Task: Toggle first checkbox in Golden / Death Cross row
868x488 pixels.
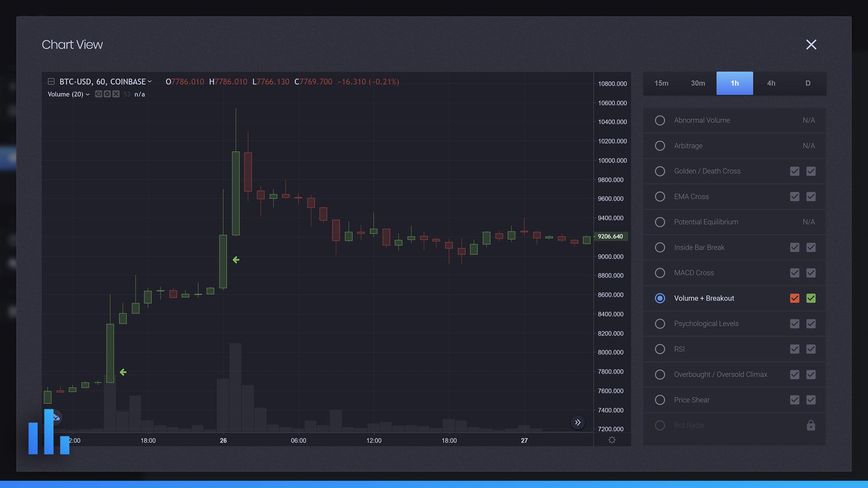Action: click(795, 171)
